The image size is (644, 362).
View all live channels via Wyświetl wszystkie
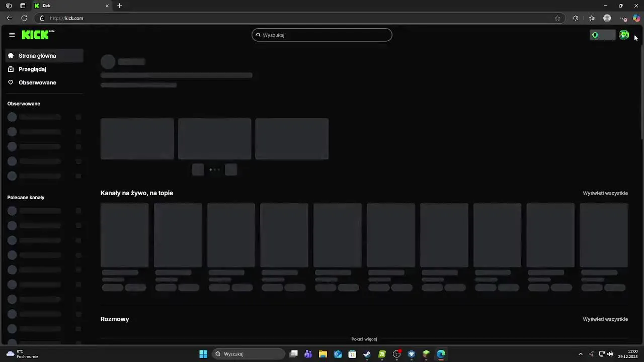605,193
